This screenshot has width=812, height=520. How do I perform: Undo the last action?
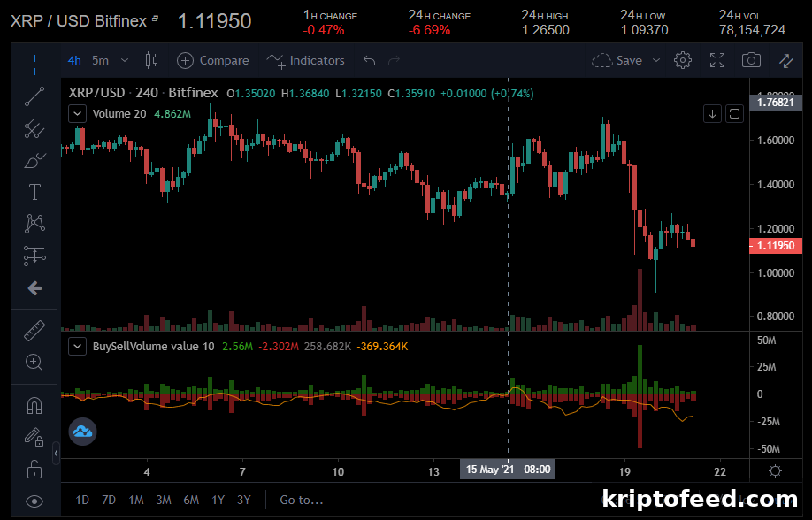click(369, 61)
